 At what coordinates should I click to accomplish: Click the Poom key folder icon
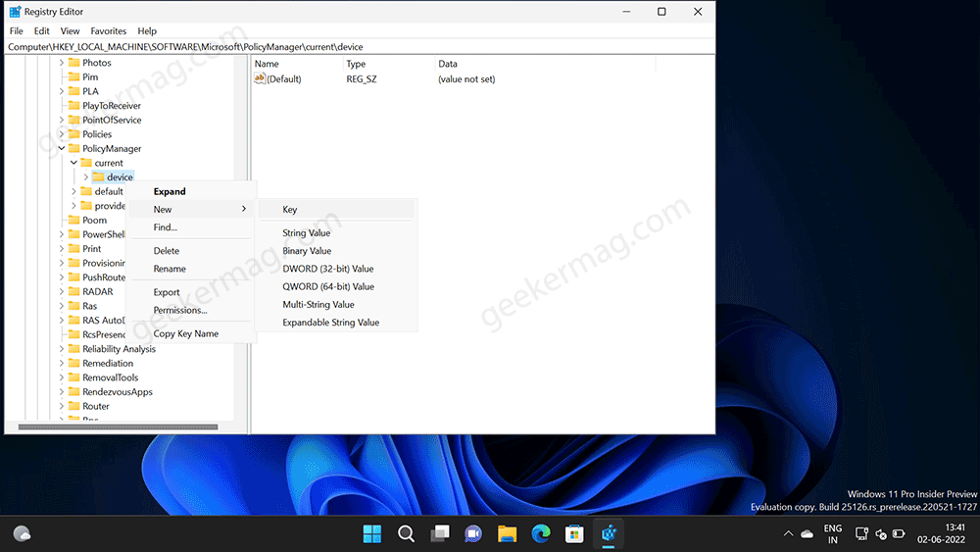(73, 220)
